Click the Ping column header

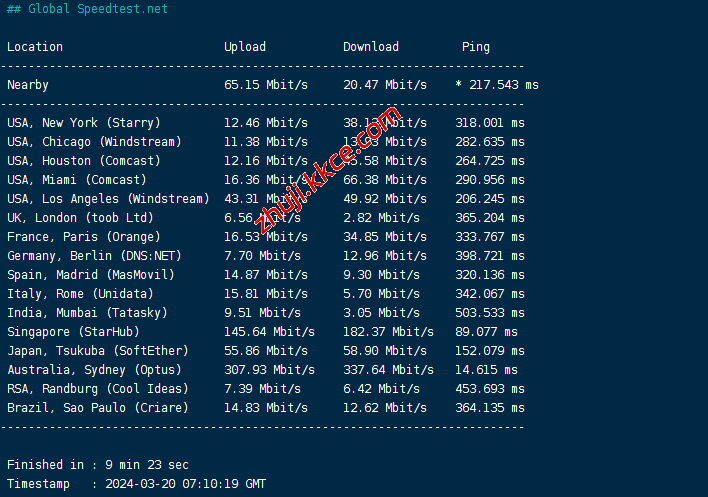pyautogui.click(x=476, y=47)
